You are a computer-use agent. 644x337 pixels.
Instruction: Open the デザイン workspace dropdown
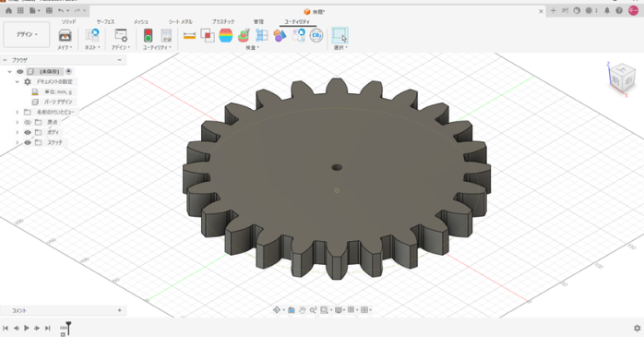[27, 34]
